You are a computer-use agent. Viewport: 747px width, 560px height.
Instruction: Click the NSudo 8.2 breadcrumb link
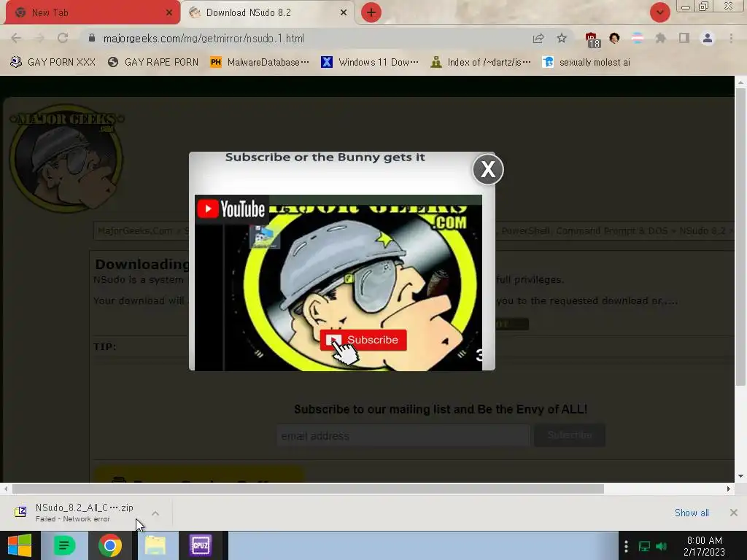click(703, 231)
